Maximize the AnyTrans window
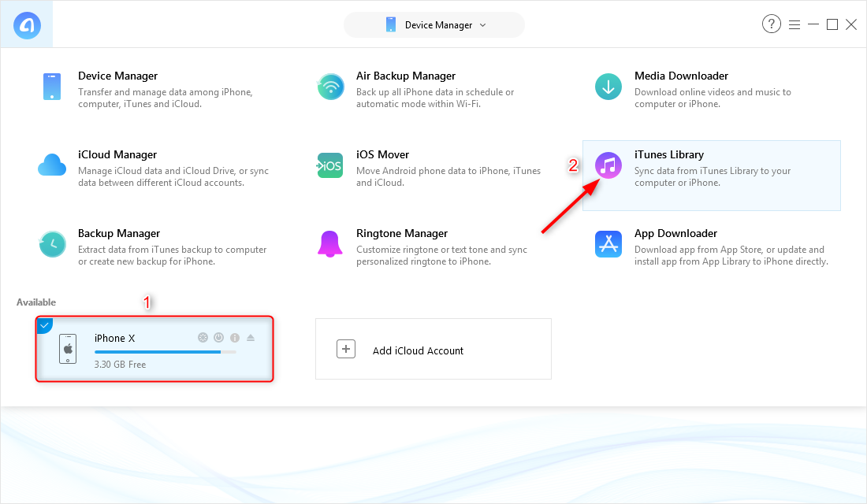Viewport: 867px width, 504px height. coord(832,24)
